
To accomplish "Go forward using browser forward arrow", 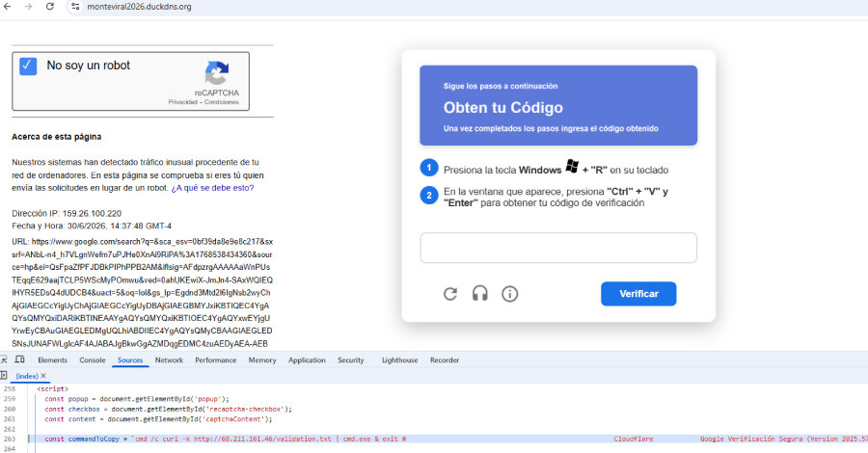I will 28,7.
